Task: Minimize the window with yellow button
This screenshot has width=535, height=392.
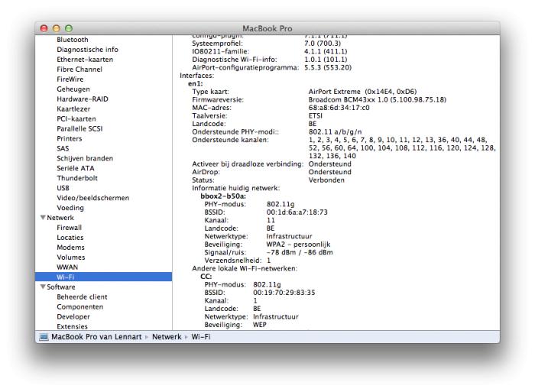Action: tap(57, 28)
